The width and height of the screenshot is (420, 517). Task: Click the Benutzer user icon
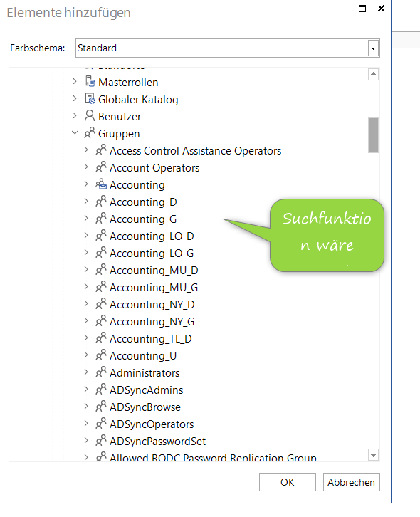(90, 116)
